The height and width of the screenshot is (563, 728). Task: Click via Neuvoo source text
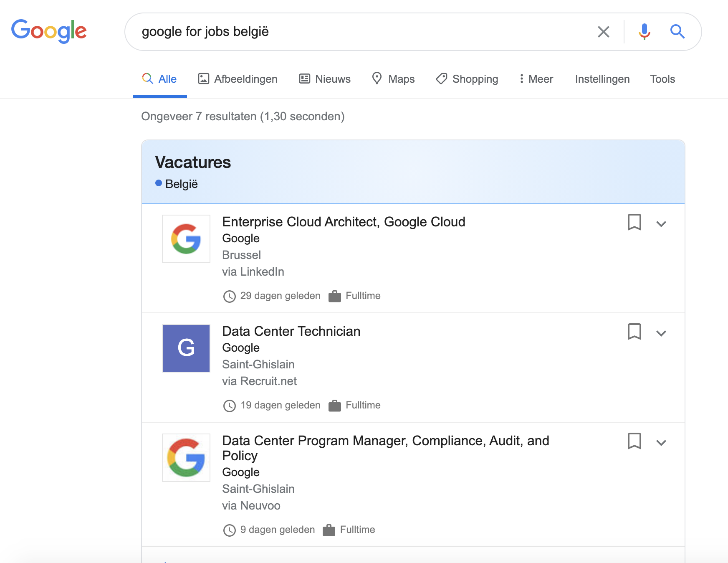click(x=251, y=505)
